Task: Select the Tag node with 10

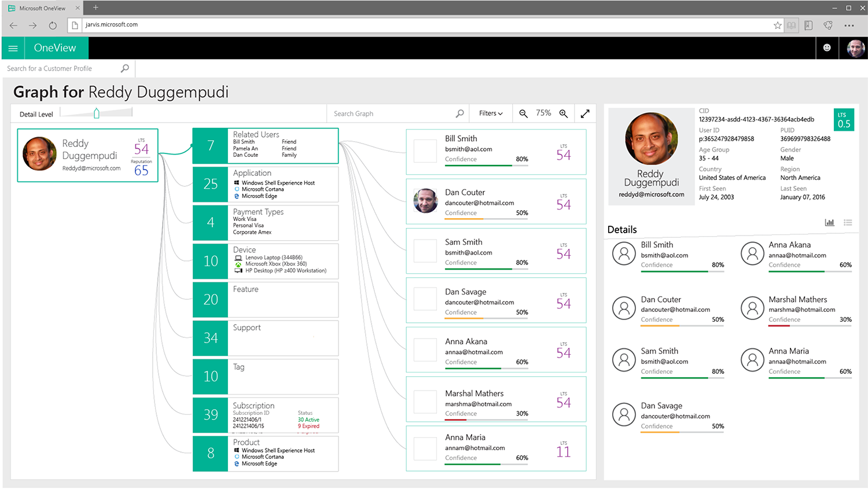Action: tap(266, 377)
